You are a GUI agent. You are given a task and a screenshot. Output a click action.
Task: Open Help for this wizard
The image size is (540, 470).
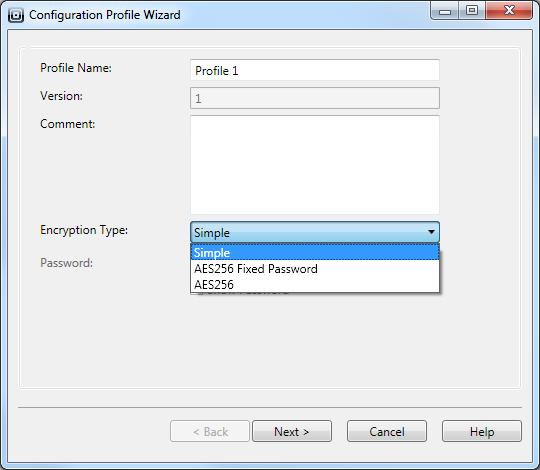click(482, 431)
